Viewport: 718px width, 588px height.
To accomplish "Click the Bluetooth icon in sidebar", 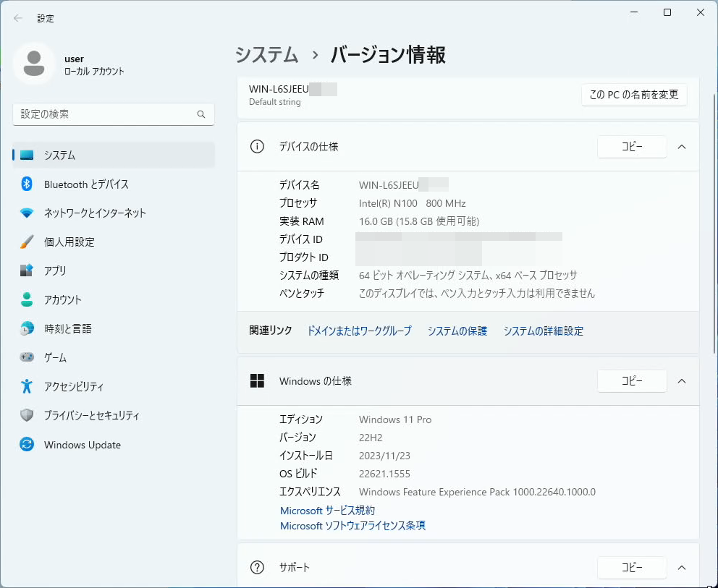I will click(x=27, y=184).
